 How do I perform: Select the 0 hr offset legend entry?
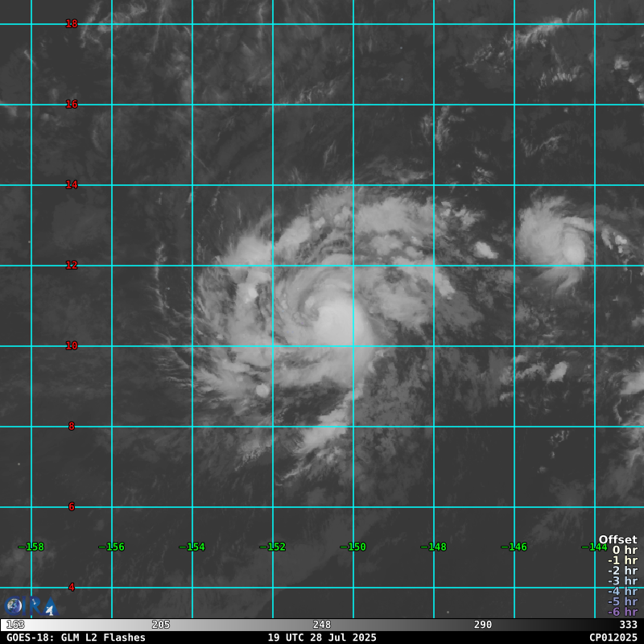click(624, 550)
